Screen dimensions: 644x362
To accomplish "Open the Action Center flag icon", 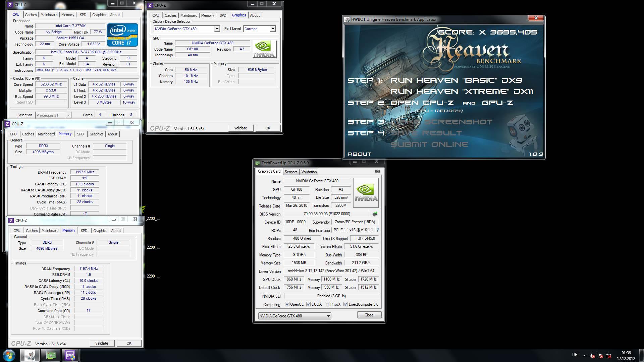I will 600,356.
